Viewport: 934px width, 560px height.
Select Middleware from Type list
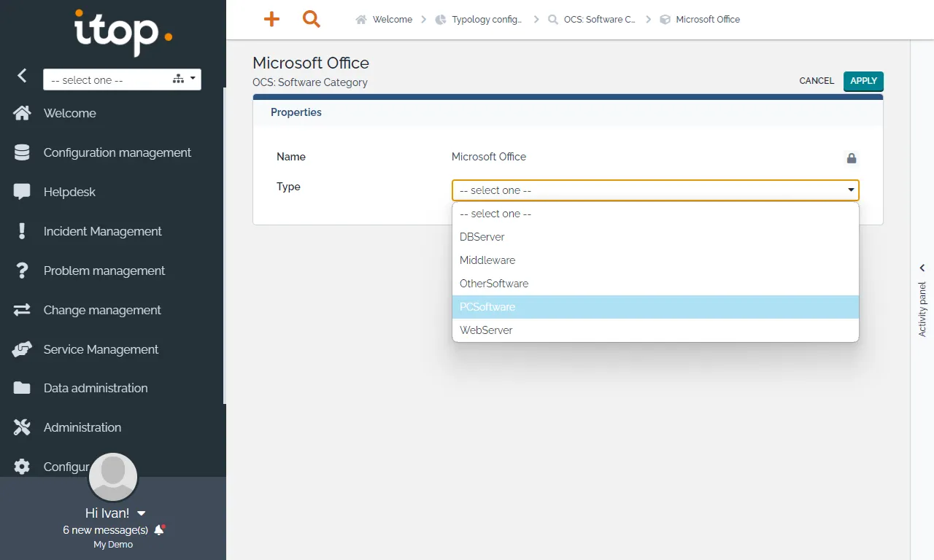pyautogui.click(x=655, y=260)
